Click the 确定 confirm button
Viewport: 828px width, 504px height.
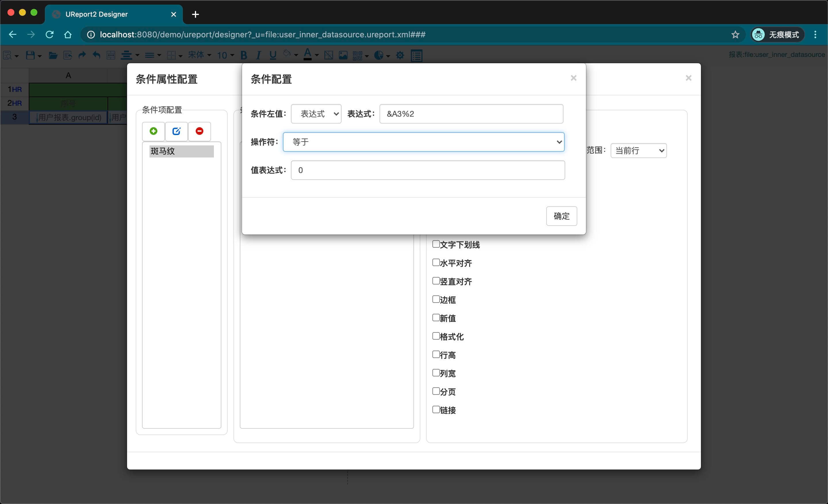[561, 216]
